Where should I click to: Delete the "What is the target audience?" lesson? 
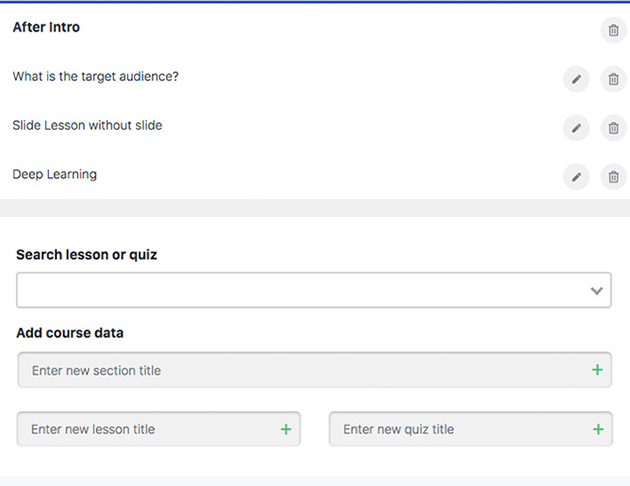[x=612, y=79]
